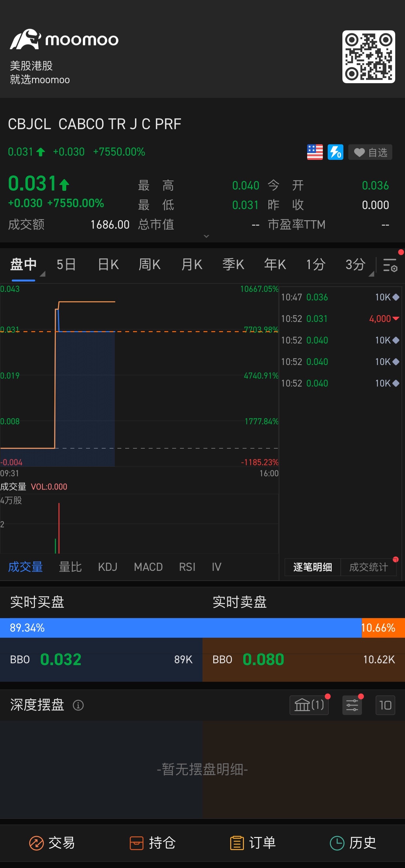Open the 持仓 positions button

152,843
